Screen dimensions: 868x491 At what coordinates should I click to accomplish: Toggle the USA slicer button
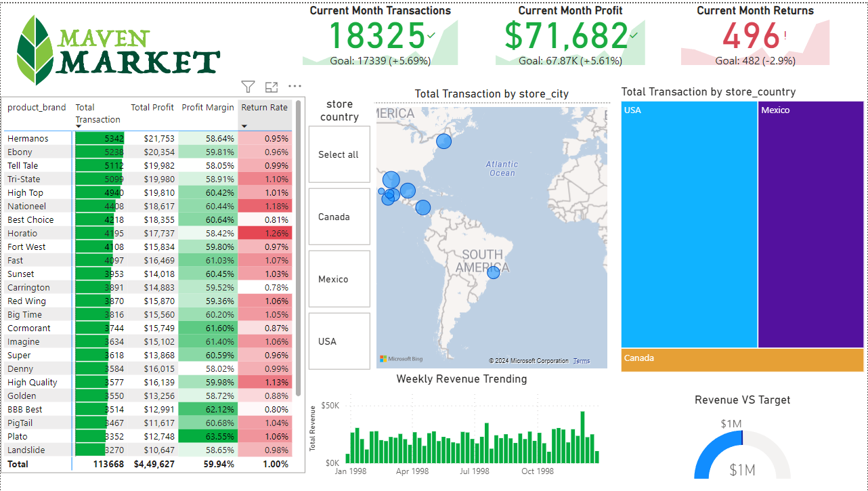[339, 341]
